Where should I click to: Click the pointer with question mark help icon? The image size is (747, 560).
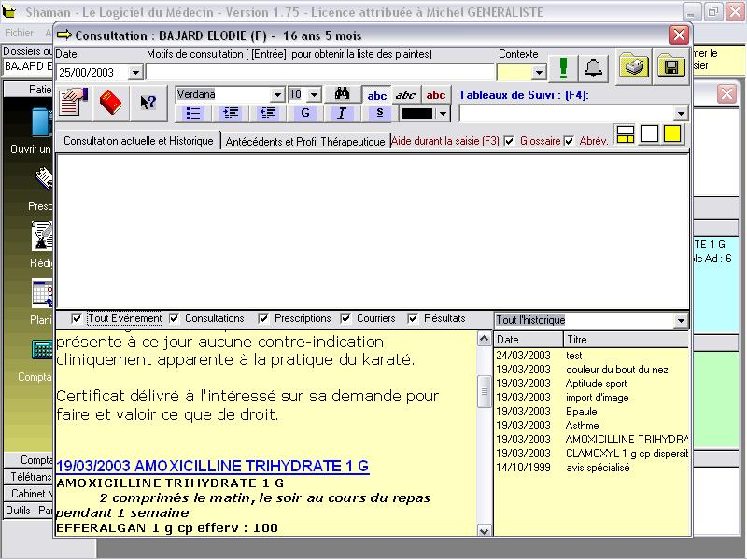(148, 103)
